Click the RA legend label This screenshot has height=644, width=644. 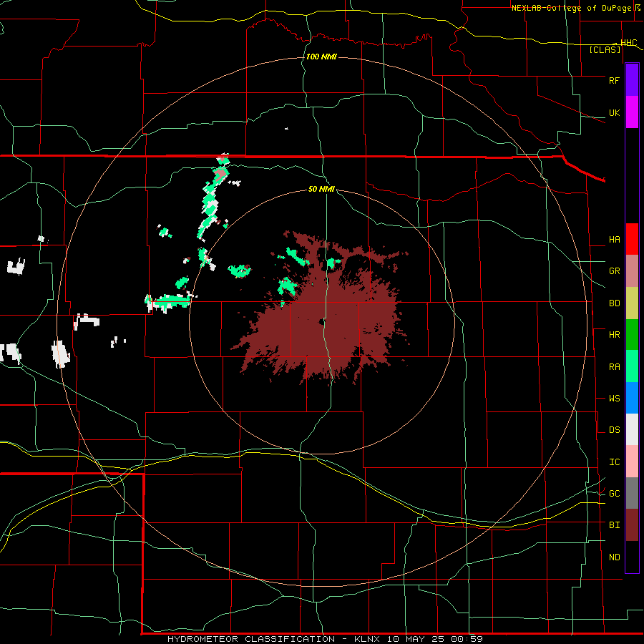point(614,367)
